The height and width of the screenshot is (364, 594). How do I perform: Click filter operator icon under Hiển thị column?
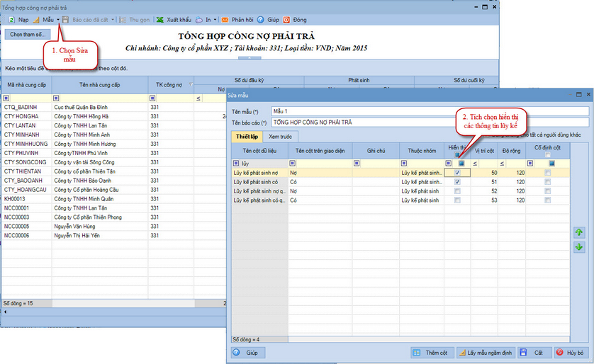pyautogui.click(x=449, y=164)
